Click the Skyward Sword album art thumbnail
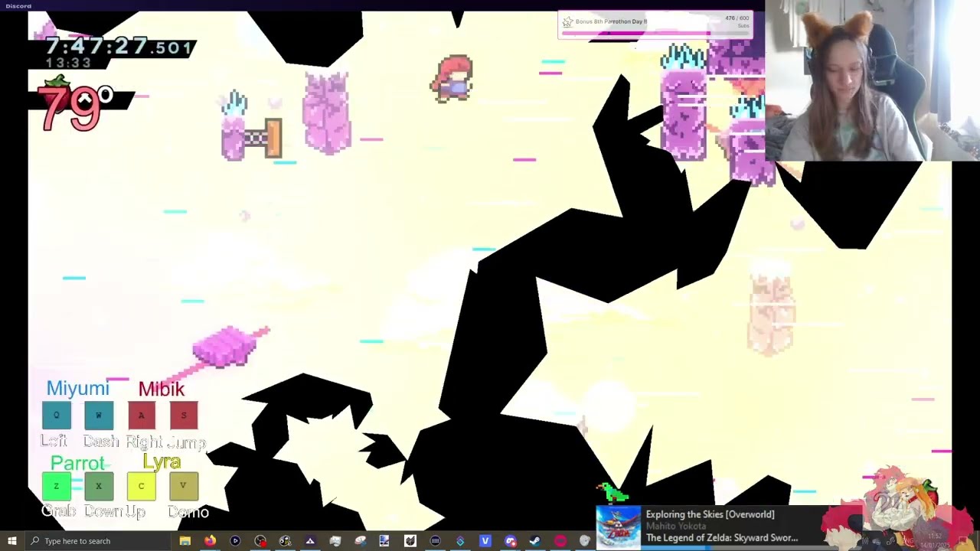980x551 pixels. (619, 527)
